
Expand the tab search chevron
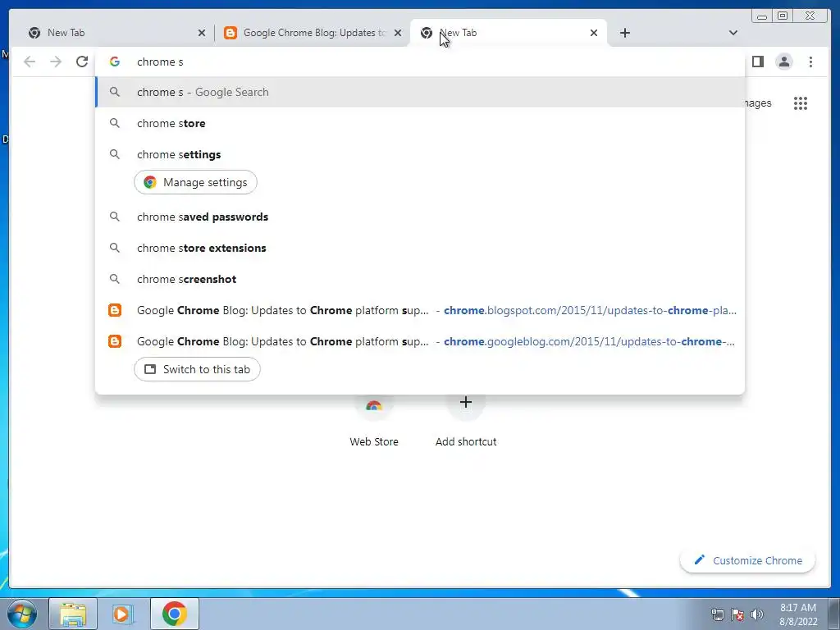[733, 33]
